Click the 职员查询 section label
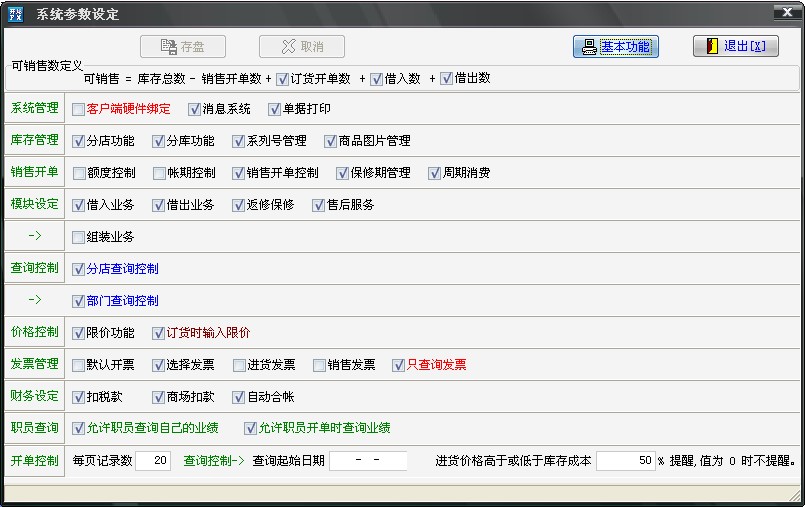 34,427
